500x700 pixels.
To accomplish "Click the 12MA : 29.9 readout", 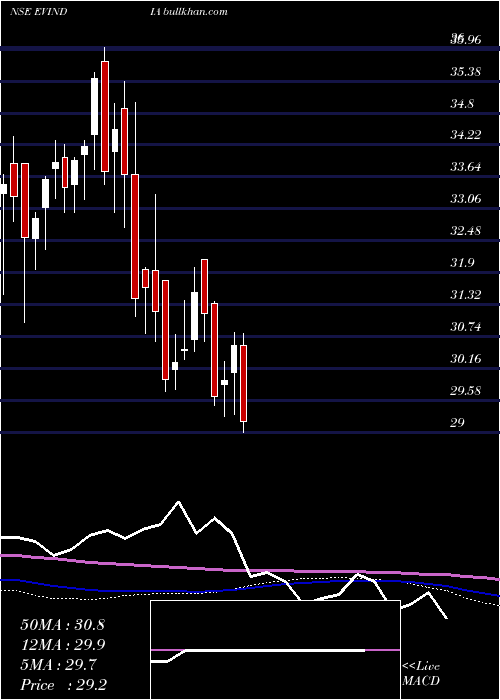I will coord(62,645).
